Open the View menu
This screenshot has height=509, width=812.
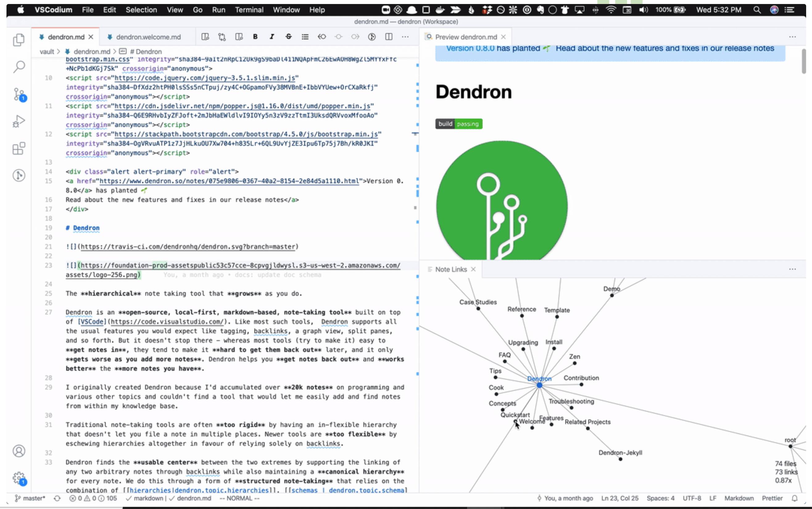click(175, 10)
